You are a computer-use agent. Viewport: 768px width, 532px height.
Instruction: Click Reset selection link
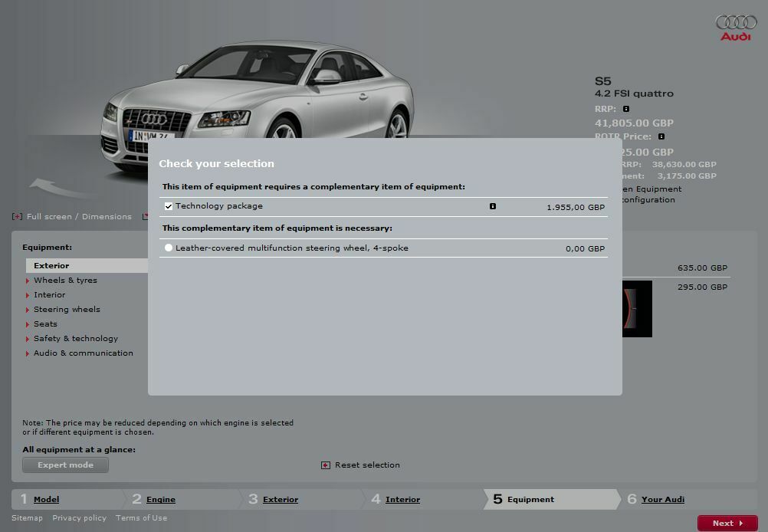tap(367, 465)
